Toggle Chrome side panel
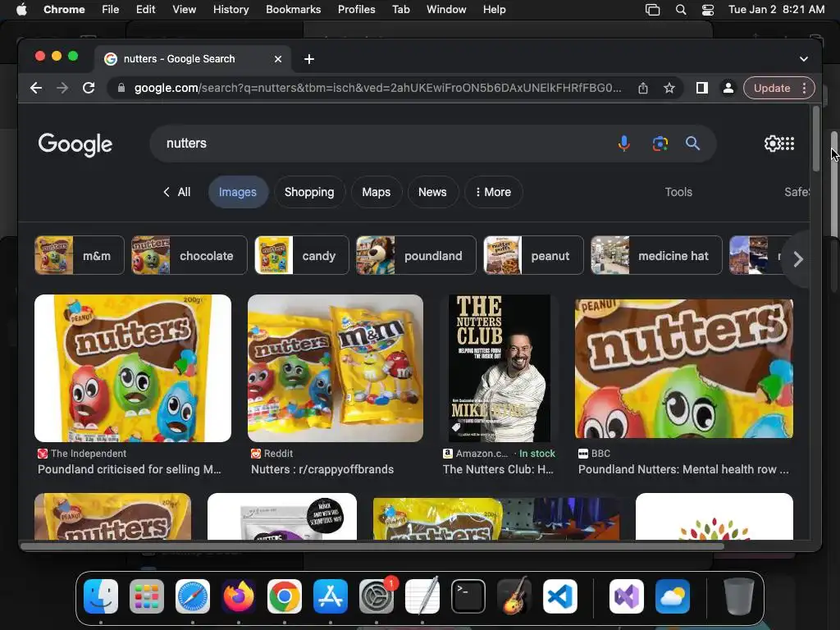Viewport: 840px width, 630px height. click(x=702, y=88)
